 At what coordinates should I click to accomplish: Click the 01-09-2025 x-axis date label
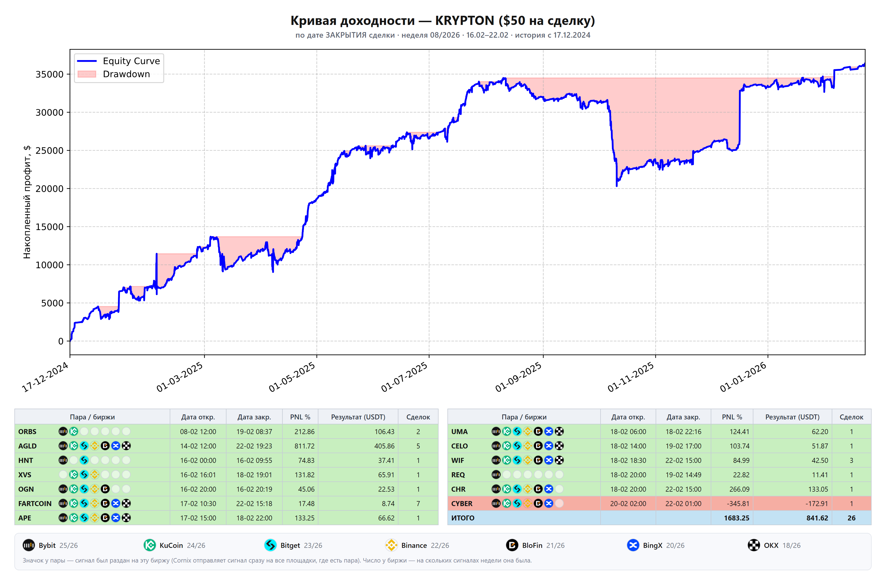coord(519,376)
